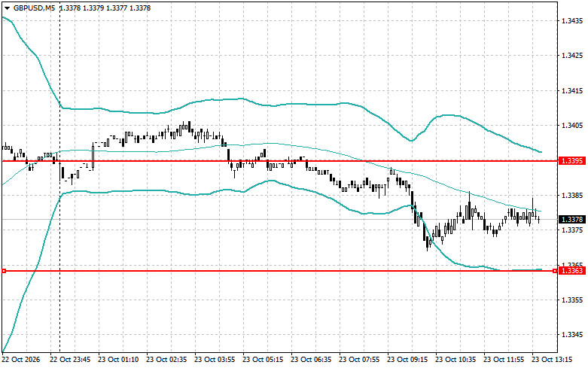Image resolution: width=588 pixels, height=368 pixels.
Task: Click the 23 Oct 07:55 time label
Action: coord(359,360)
